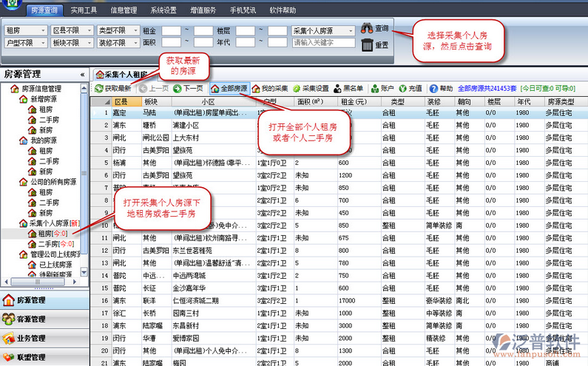Image resolution: width=588 pixels, height=366 pixels.
Task: Go to next page with 下一页
Action: tap(189, 89)
